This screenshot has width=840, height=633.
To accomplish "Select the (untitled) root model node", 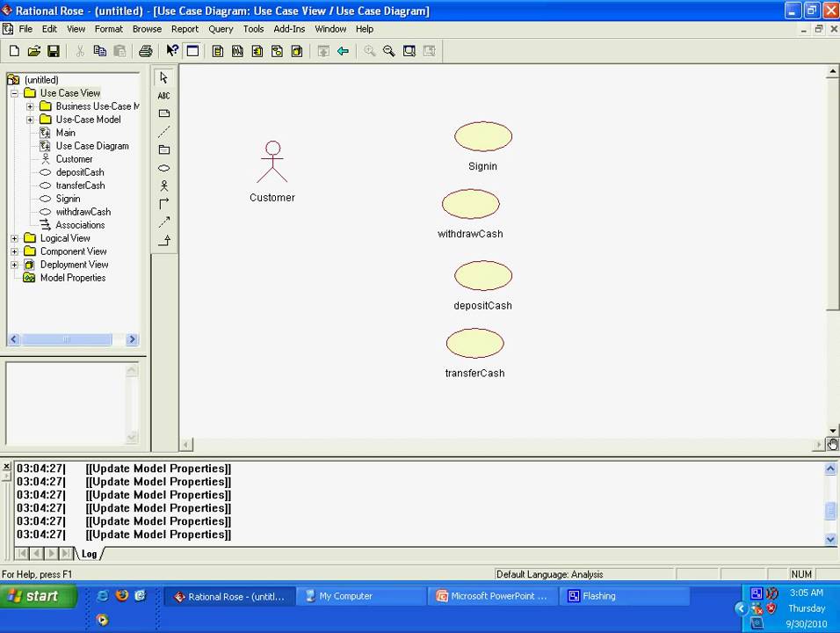I will click(41, 80).
